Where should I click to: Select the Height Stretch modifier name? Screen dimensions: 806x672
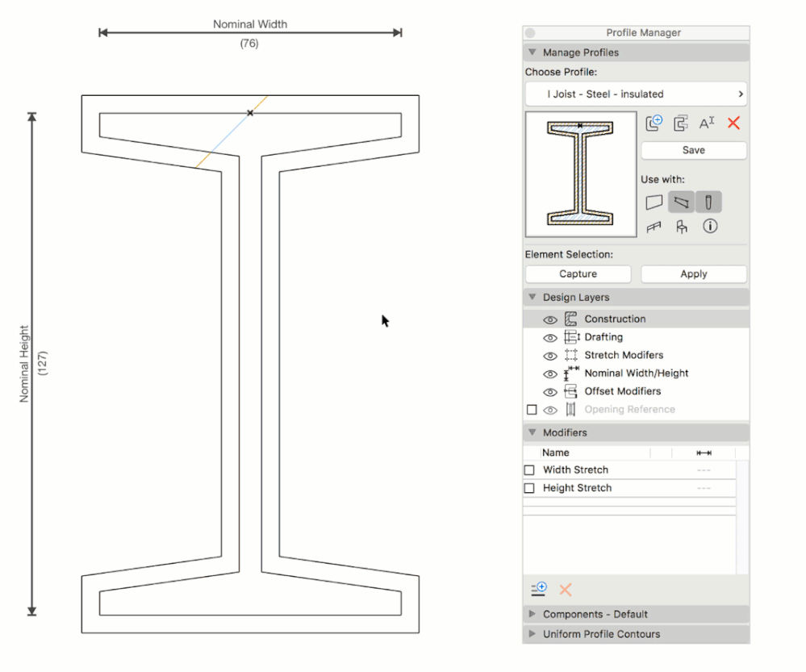point(577,488)
